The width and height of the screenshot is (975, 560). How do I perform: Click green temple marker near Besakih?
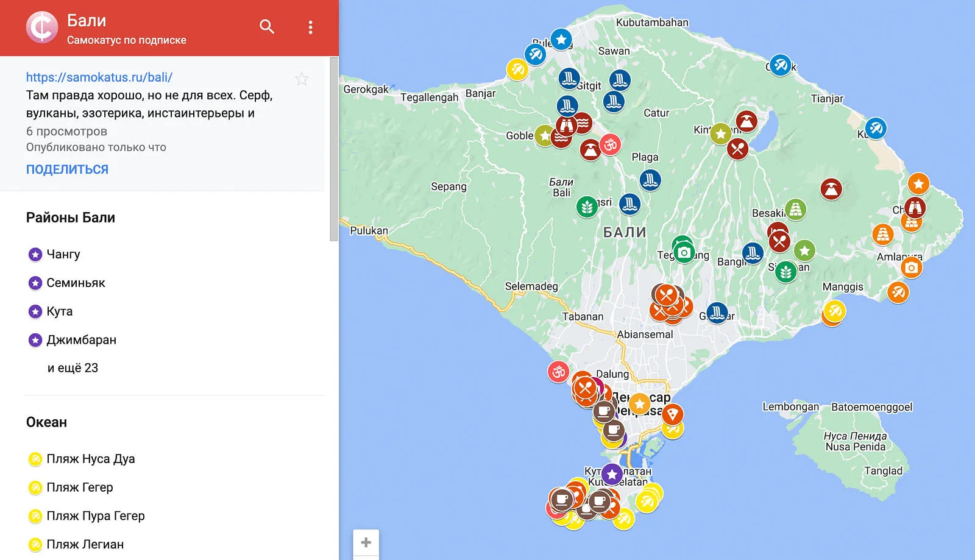(795, 210)
